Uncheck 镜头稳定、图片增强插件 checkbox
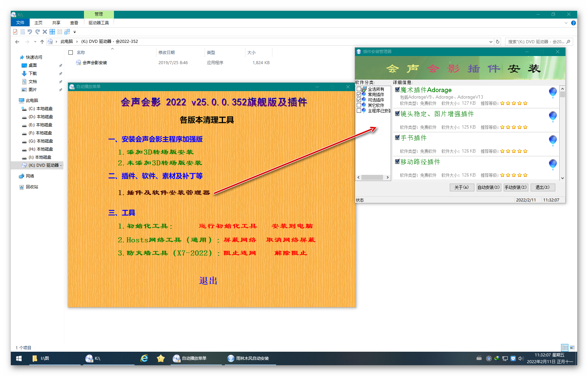The image size is (588, 376). (x=398, y=114)
